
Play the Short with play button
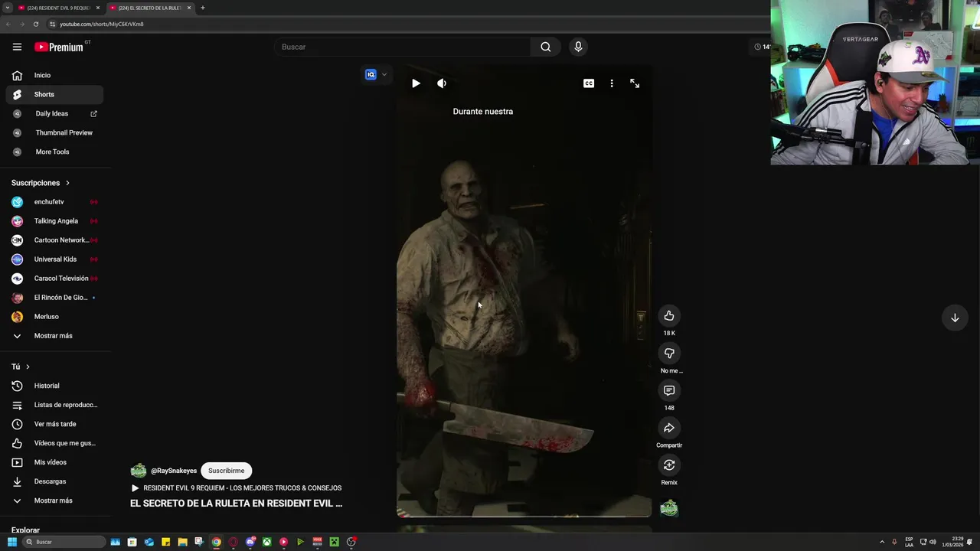point(416,83)
